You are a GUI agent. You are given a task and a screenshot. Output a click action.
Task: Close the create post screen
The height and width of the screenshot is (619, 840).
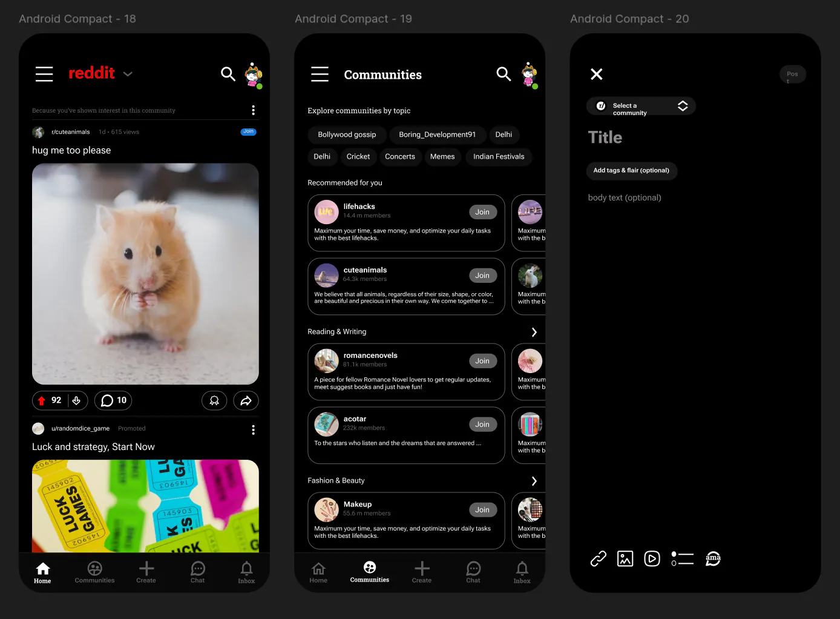pos(597,74)
